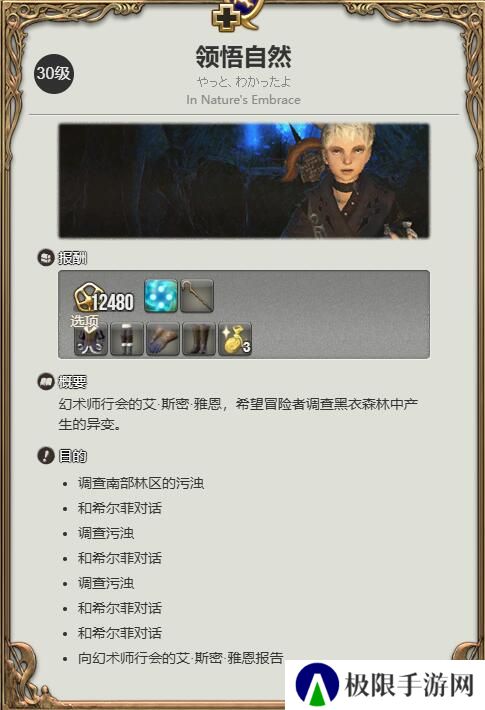Viewport: 485px width, 710px height.
Task: Click the English title In Nature's Embrace
Action: tap(243, 100)
